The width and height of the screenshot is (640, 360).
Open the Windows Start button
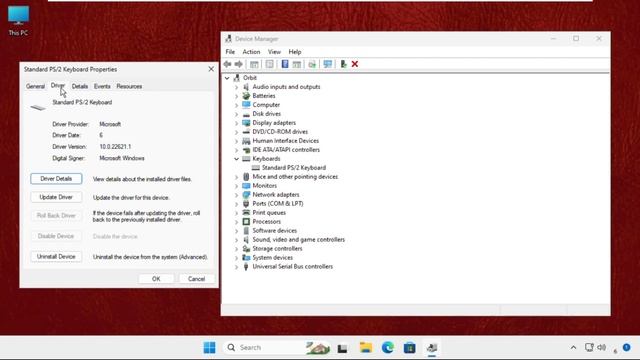pyautogui.click(x=209, y=347)
